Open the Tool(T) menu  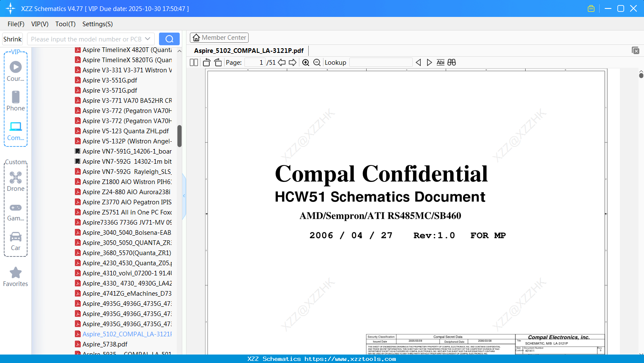pos(66,24)
